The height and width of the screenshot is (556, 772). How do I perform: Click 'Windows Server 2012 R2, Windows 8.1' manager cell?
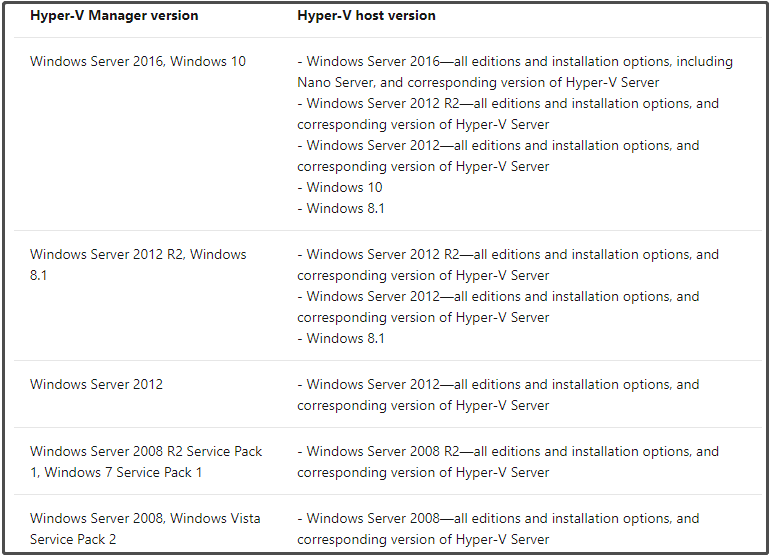click(x=138, y=265)
